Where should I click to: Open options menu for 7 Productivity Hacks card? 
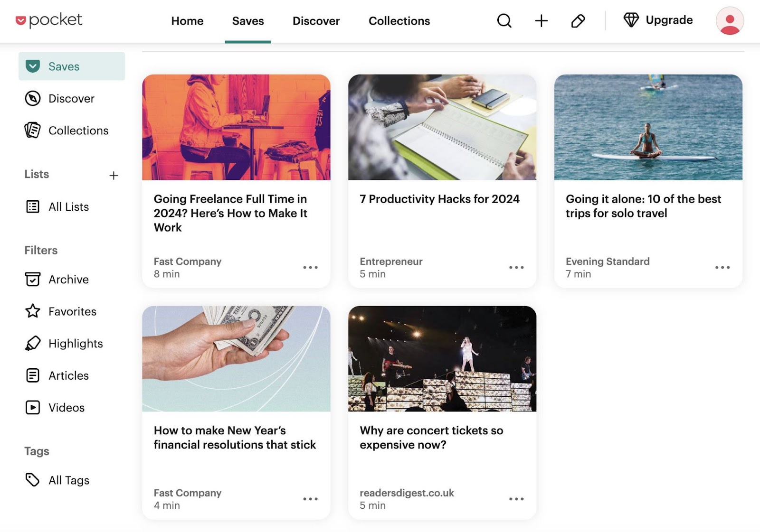[x=516, y=268]
